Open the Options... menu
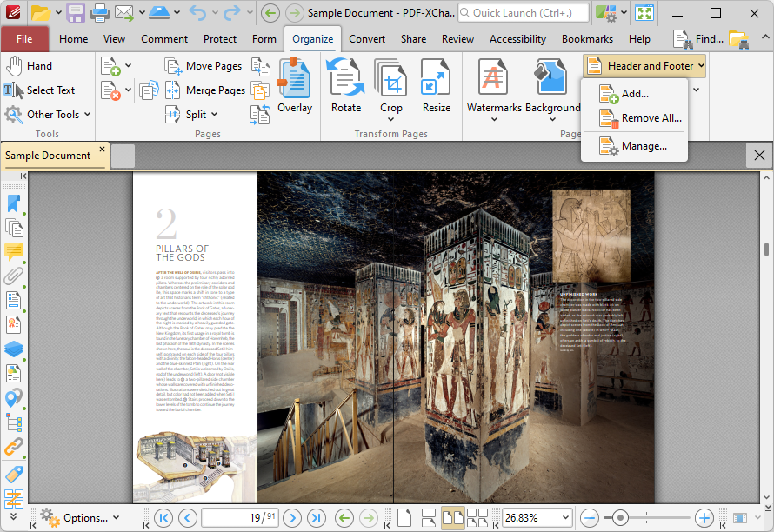Image resolution: width=774 pixels, height=532 pixels. (x=79, y=518)
